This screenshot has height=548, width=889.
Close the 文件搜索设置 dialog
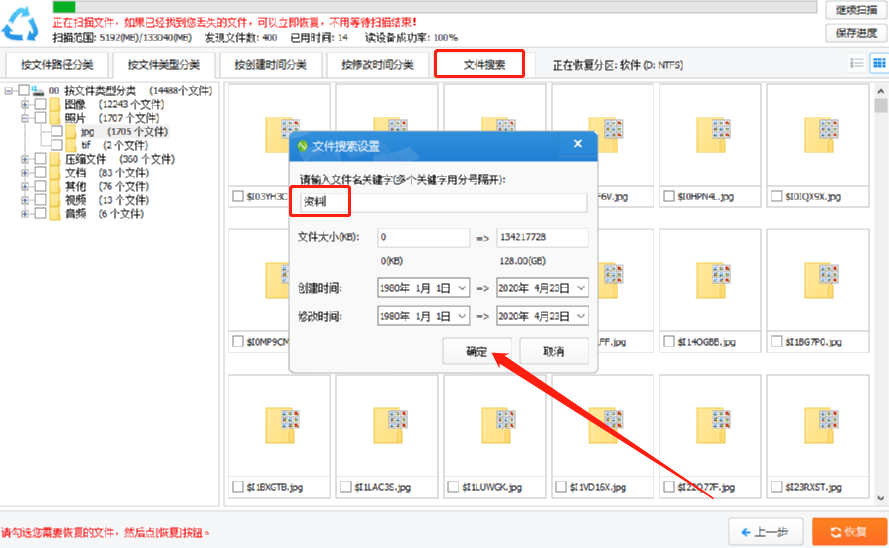(578, 144)
